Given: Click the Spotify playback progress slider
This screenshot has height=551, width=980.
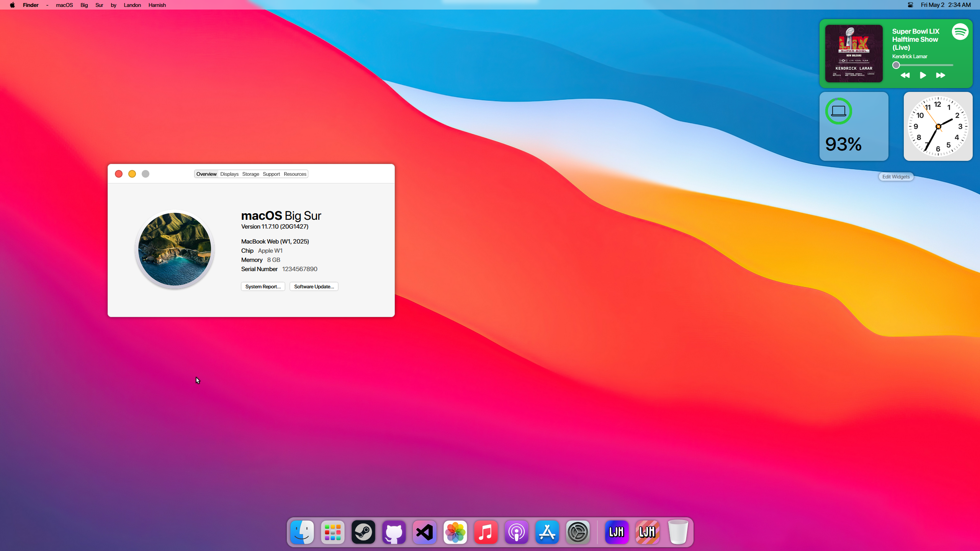Looking at the screenshot, I should coord(923,65).
